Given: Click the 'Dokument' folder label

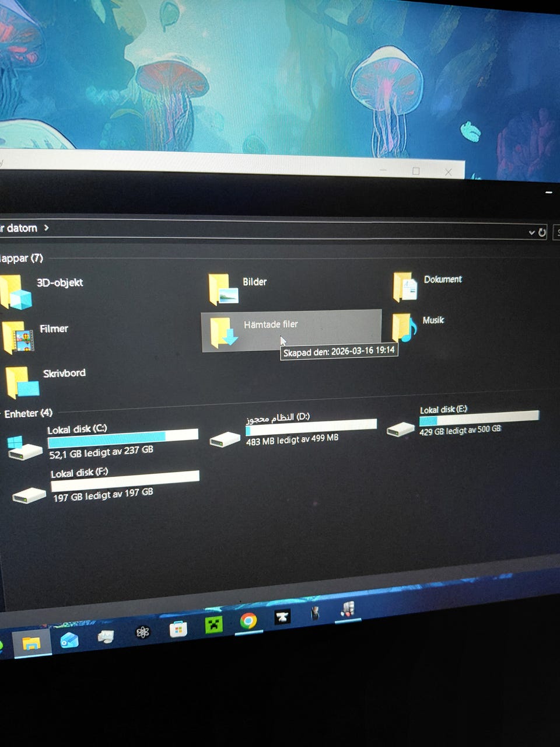Looking at the screenshot, I should [443, 280].
